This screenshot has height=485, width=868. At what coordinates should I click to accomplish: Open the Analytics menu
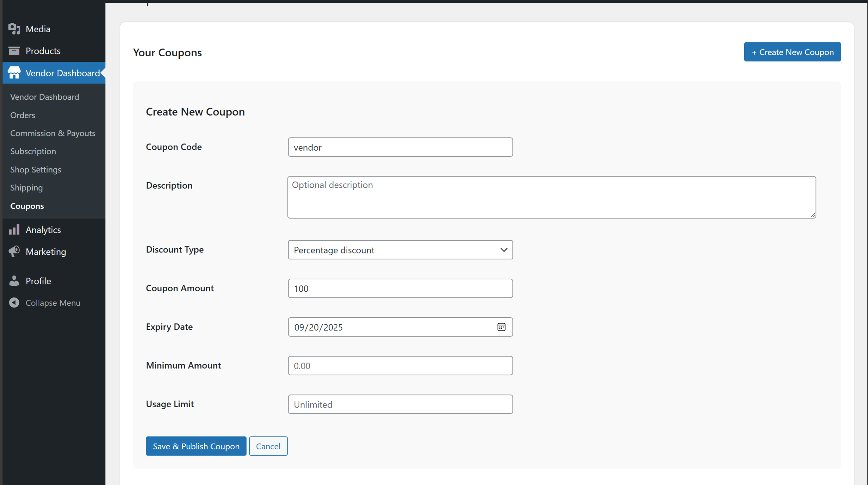click(x=54, y=230)
